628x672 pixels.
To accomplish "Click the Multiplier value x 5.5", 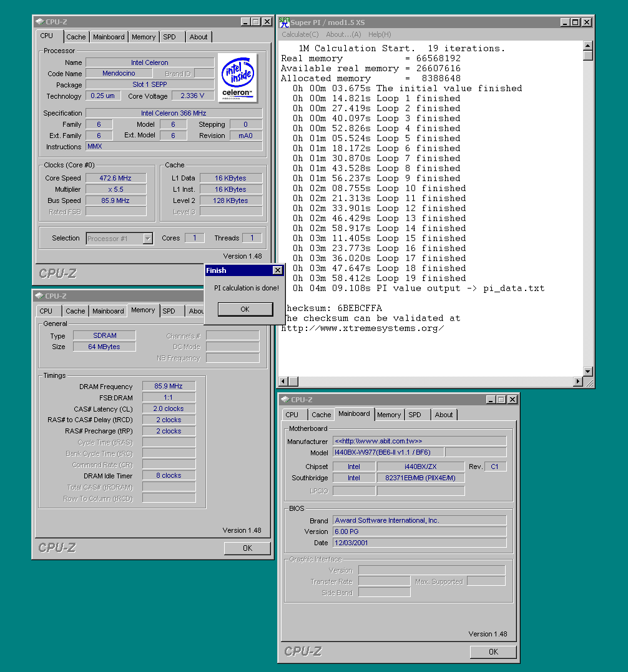I will click(x=115, y=189).
